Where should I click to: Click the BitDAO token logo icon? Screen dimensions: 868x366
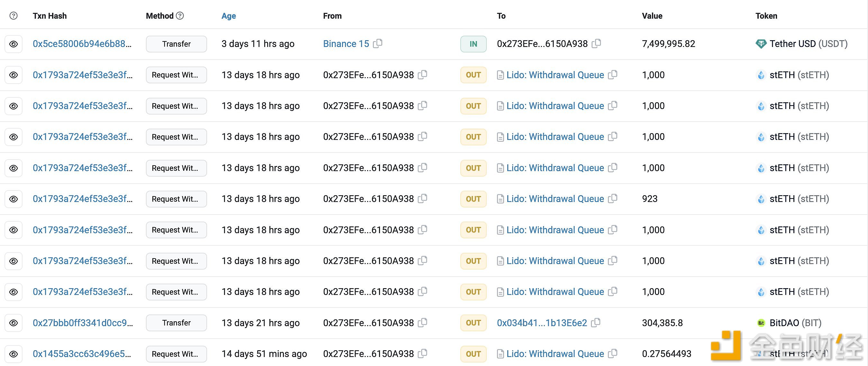tap(761, 323)
